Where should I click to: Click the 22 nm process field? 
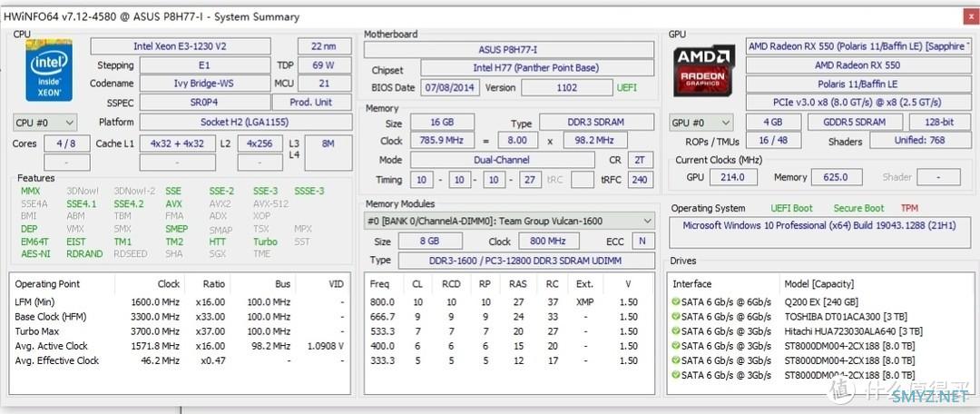tap(324, 46)
